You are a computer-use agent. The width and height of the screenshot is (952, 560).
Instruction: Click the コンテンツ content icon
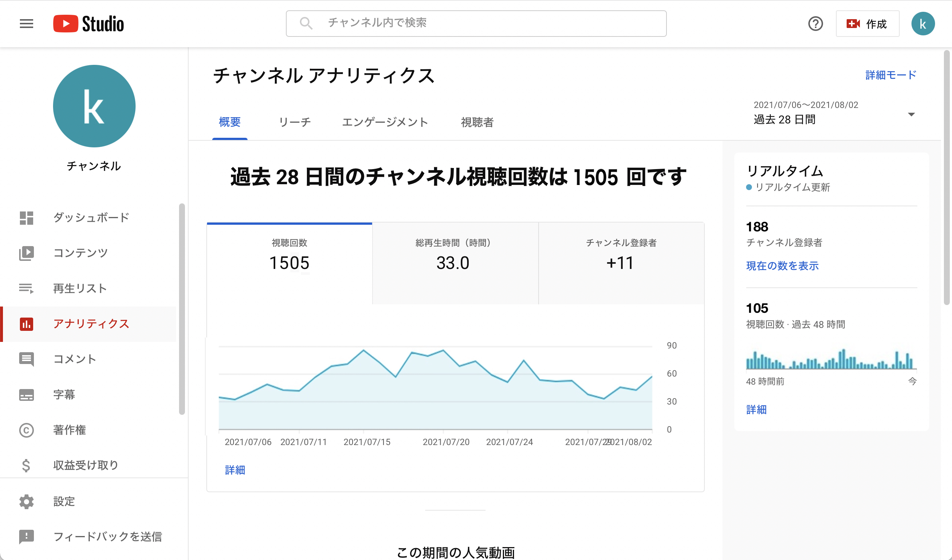click(x=27, y=253)
